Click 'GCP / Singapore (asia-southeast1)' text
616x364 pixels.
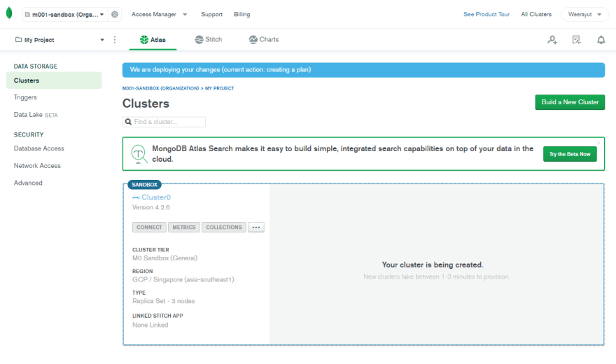(183, 279)
